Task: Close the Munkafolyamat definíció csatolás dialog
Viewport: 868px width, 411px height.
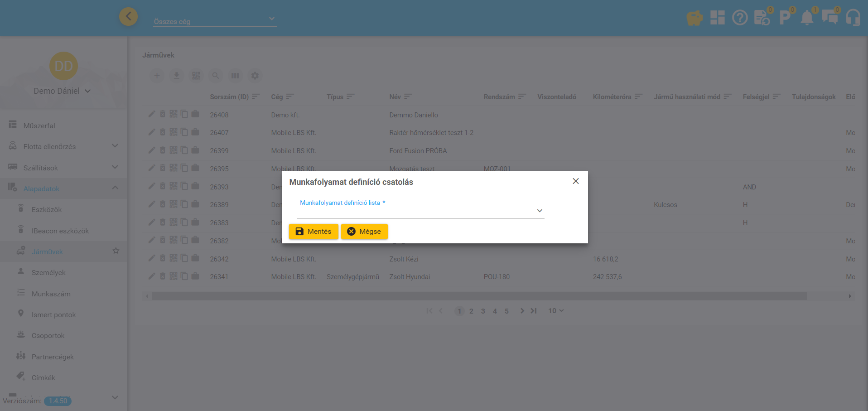Action: click(x=576, y=181)
